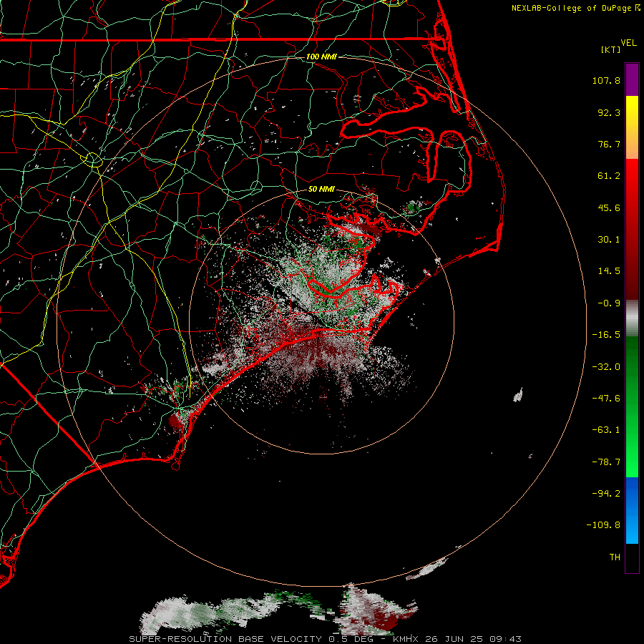Click the VEL legend title

pyautogui.click(x=628, y=43)
